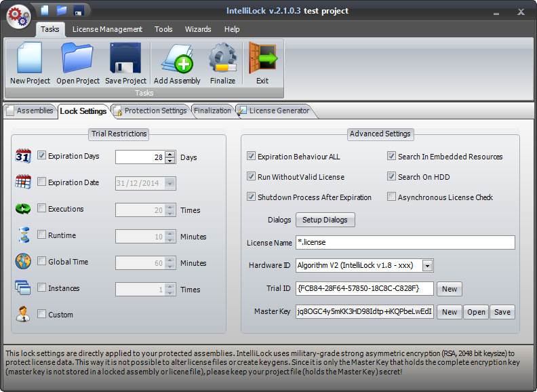Click the License Name input field

tap(405, 242)
